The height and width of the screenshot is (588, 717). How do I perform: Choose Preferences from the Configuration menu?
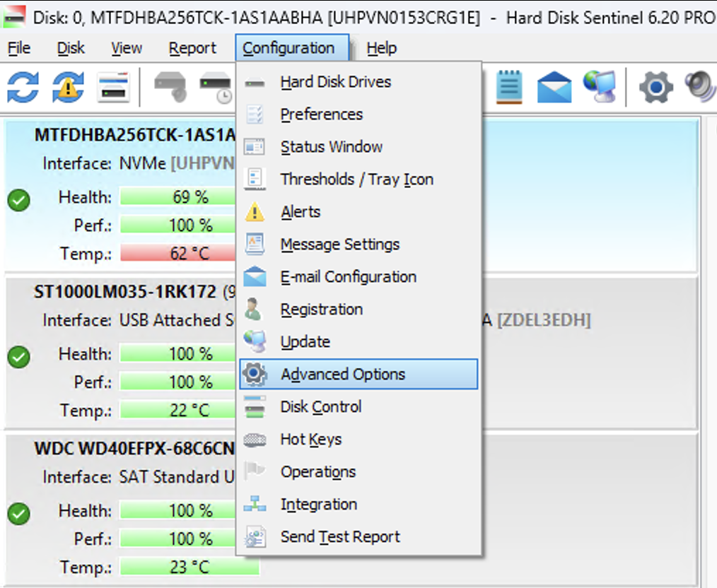[x=358, y=114]
